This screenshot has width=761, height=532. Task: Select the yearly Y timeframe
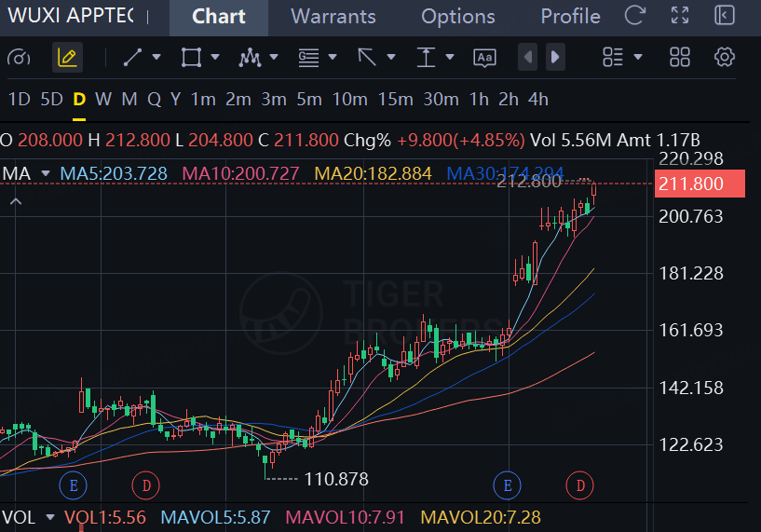(176, 100)
